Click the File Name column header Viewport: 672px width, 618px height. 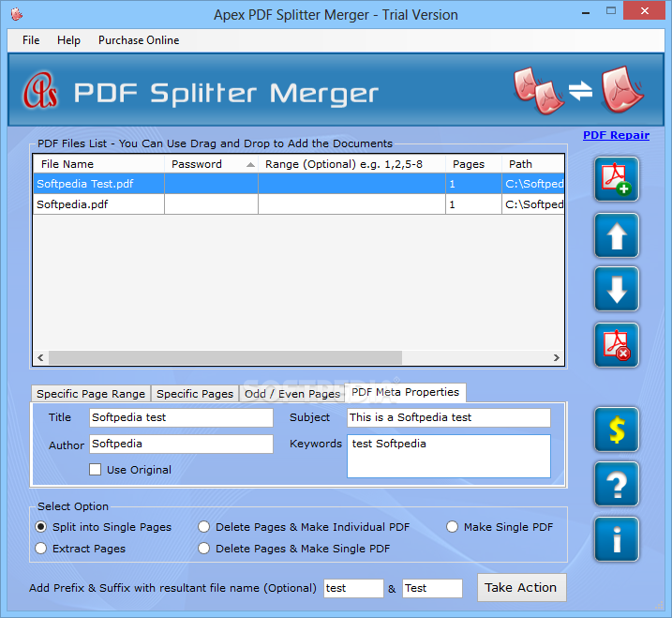[x=99, y=164]
